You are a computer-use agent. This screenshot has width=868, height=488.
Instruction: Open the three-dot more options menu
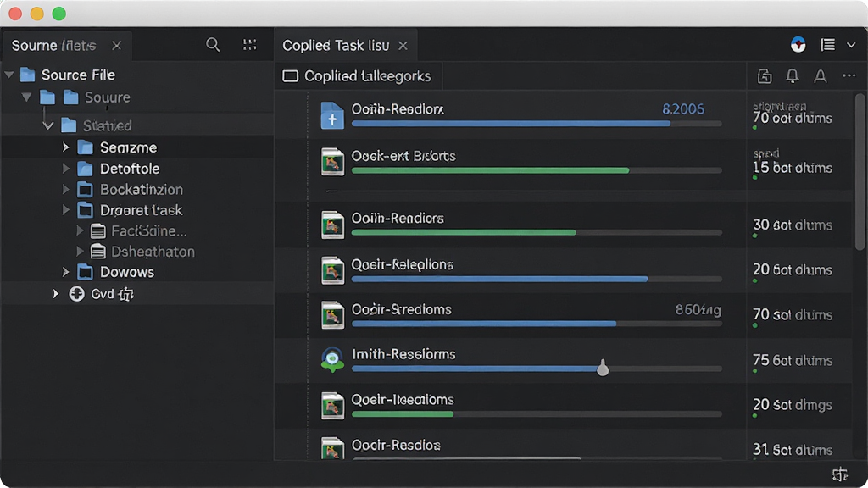point(849,75)
